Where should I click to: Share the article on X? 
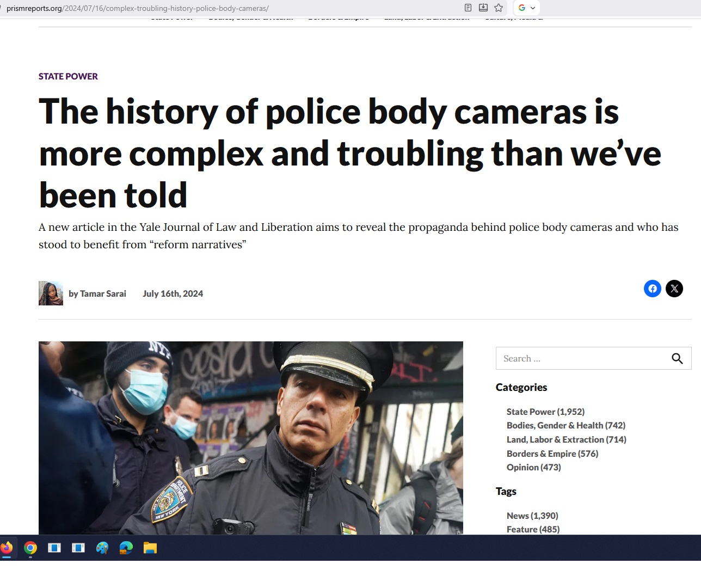[674, 289]
